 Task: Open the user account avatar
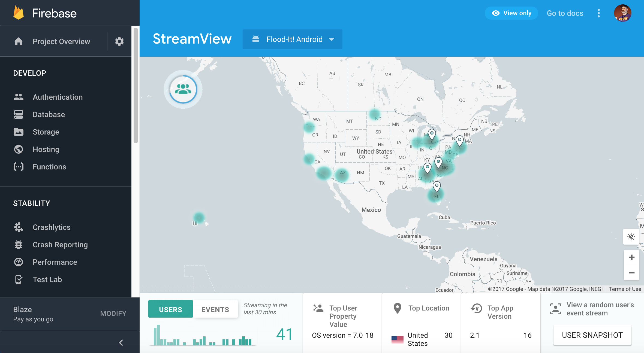[x=622, y=13]
